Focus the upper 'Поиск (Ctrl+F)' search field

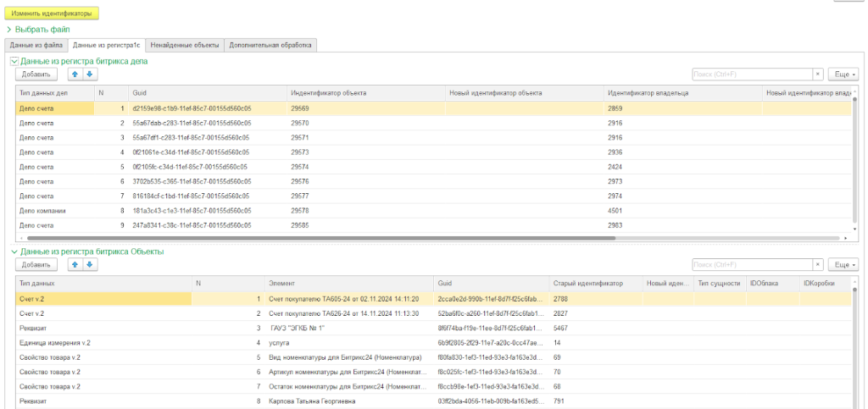[x=752, y=75]
